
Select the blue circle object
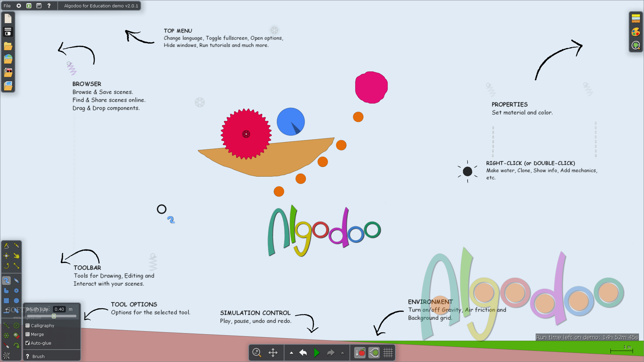pos(290,121)
